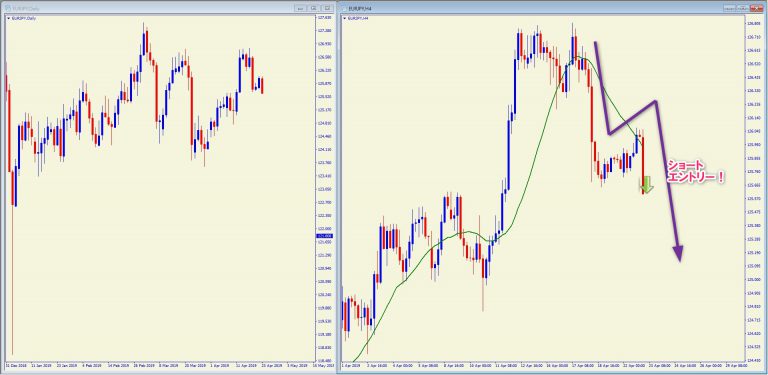Click the EURJPY Daily window title icon

(7, 8)
